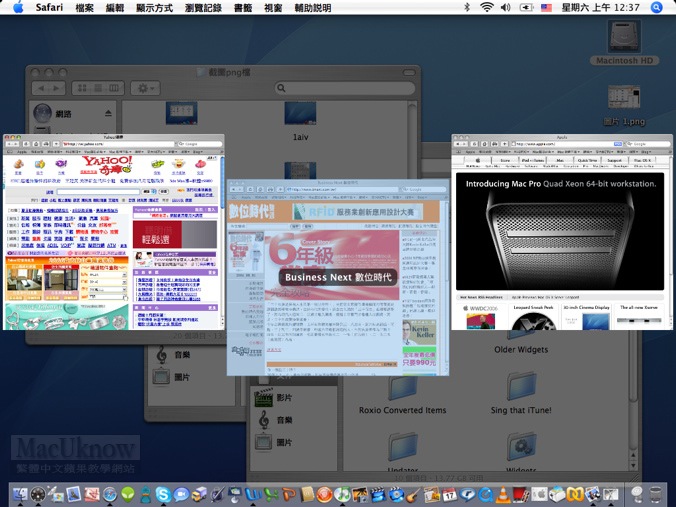Viewport: 676px width, 507px height.
Task: Click the Bluetooth status icon
Action: [x=466, y=7]
